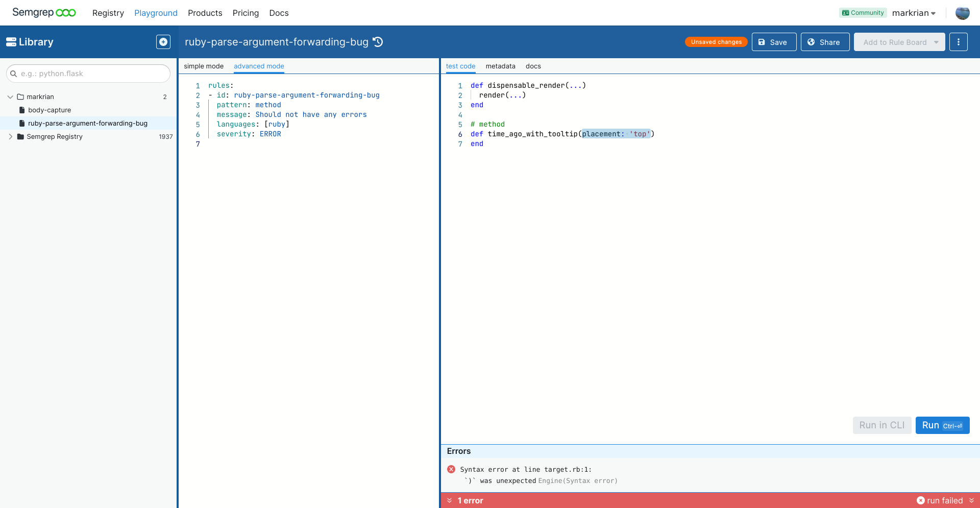Click the Semgrep logo
Image resolution: width=980 pixels, height=508 pixels.
(x=44, y=12)
